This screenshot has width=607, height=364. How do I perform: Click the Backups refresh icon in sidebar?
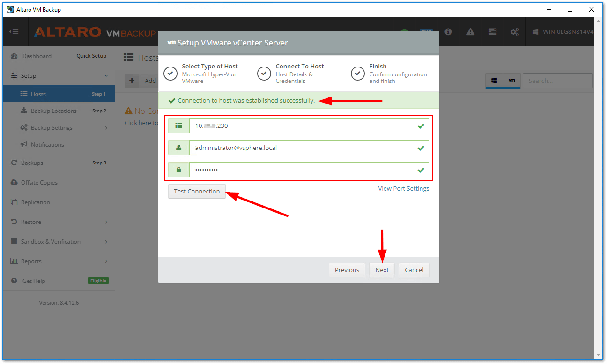click(x=14, y=163)
